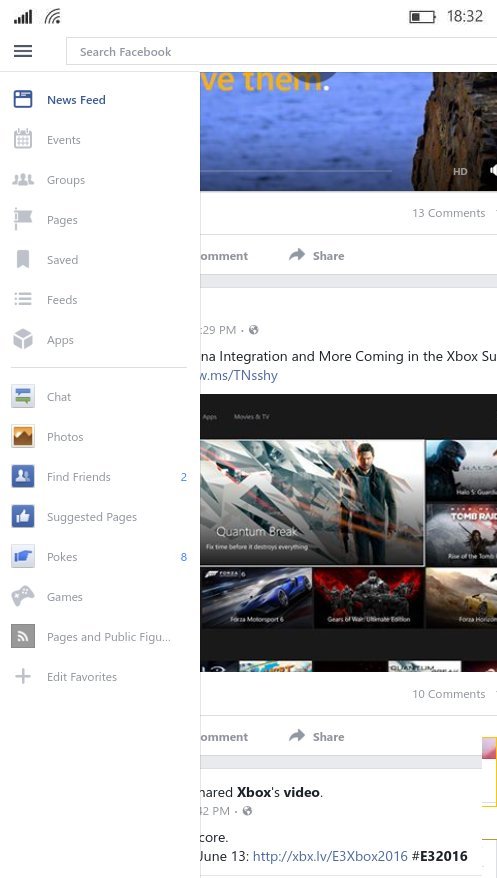
Task: Open the Pages flag icon
Action: [23, 220]
